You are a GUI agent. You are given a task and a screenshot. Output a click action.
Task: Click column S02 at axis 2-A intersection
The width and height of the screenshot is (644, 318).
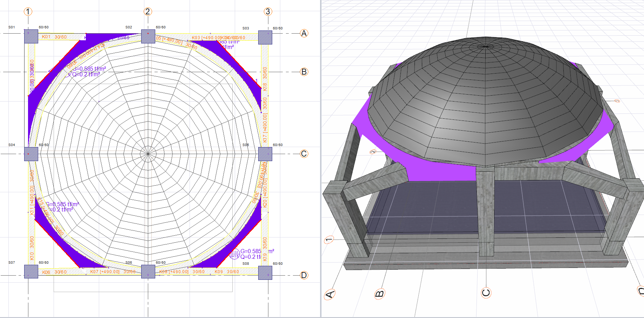(148, 36)
